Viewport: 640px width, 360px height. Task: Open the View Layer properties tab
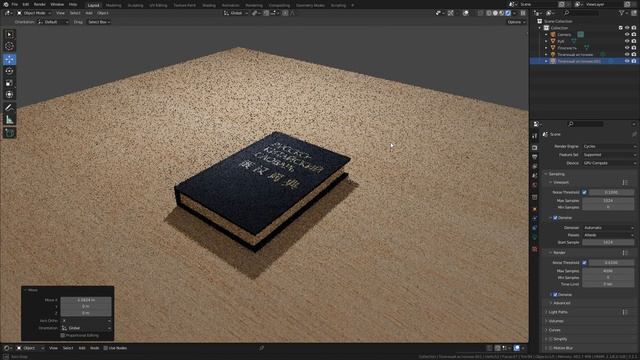(535, 167)
